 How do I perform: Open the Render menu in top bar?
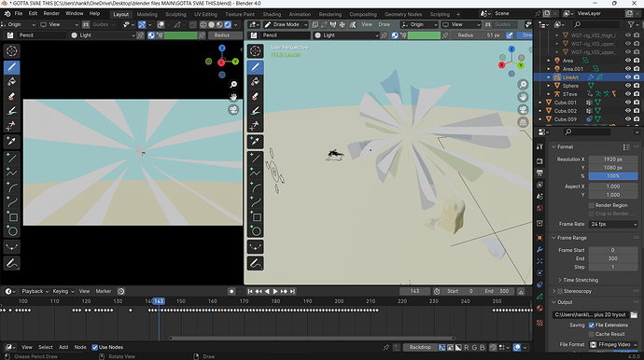(x=51, y=14)
